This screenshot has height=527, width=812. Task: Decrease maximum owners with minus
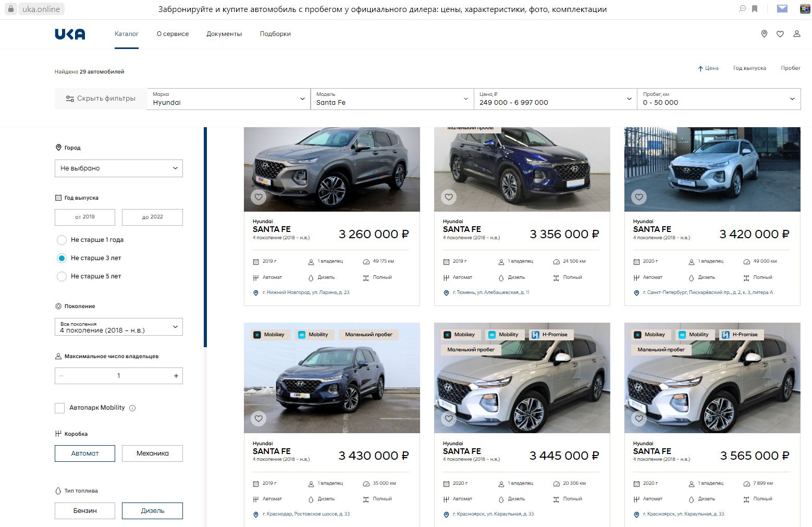(61, 376)
